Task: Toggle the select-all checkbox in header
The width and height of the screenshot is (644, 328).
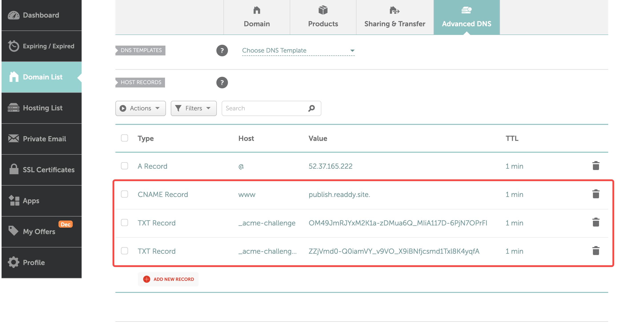Action: [124, 138]
